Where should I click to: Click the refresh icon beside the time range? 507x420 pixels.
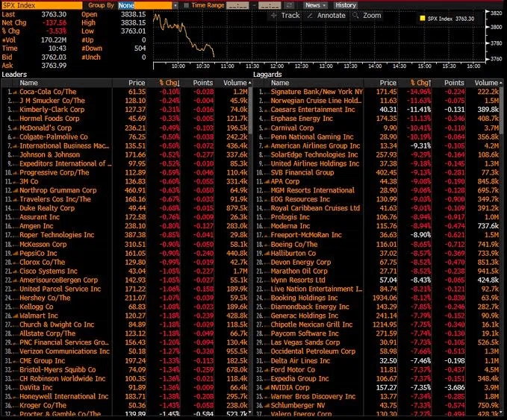pyautogui.click(x=290, y=5)
